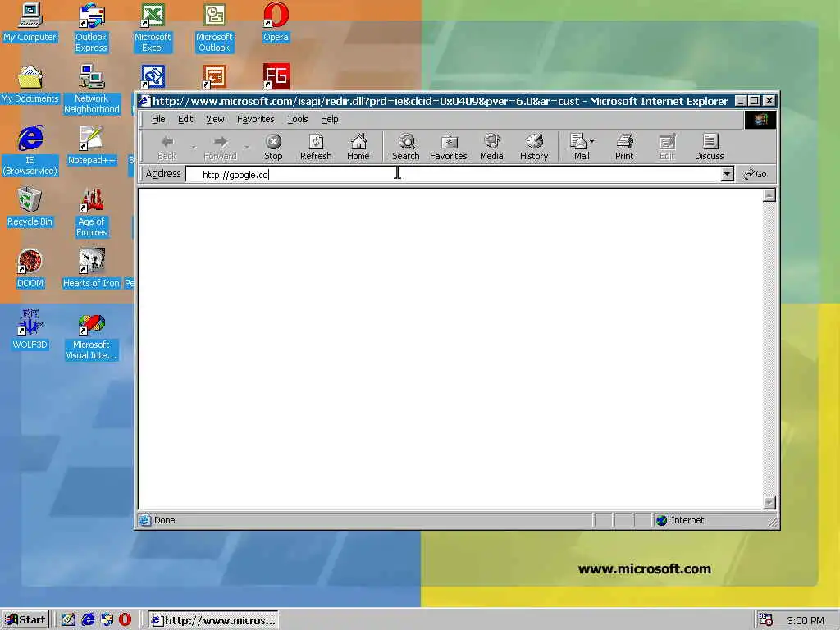Launch Opera from Quick Launch
The image size is (840, 630).
[x=125, y=620]
